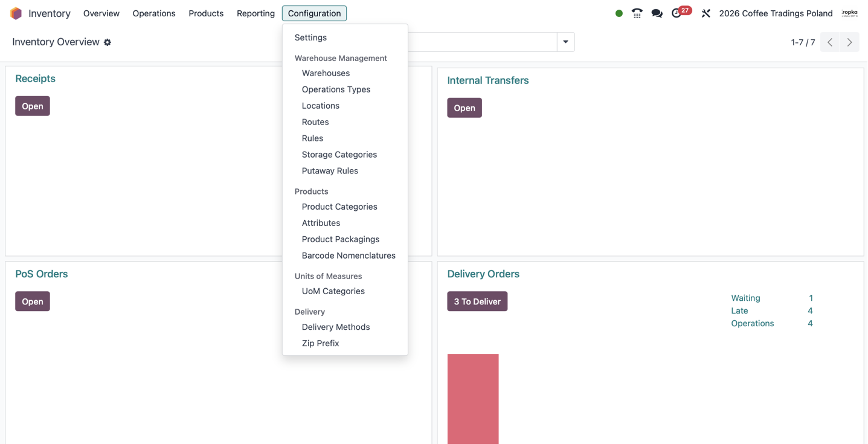Select Attributes menu entry

click(345, 223)
